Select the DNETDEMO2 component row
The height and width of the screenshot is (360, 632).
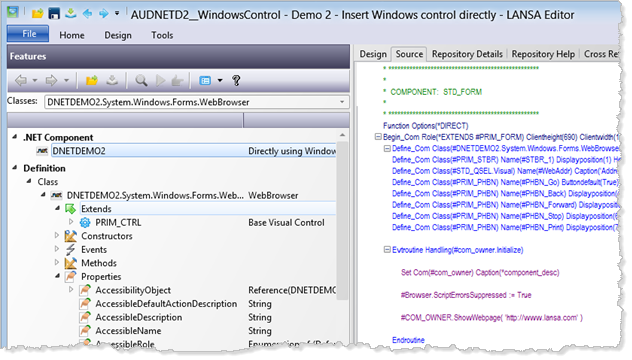(x=193, y=151)
